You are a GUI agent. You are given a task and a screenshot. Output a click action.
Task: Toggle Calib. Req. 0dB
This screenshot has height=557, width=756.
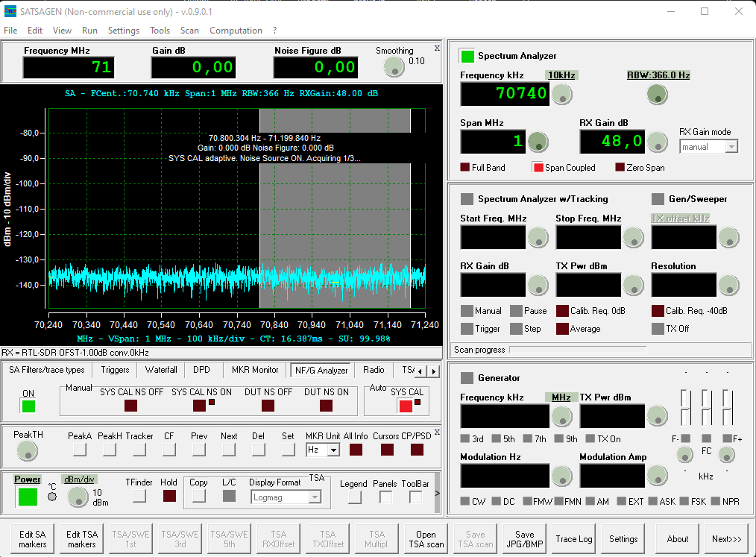562,311
